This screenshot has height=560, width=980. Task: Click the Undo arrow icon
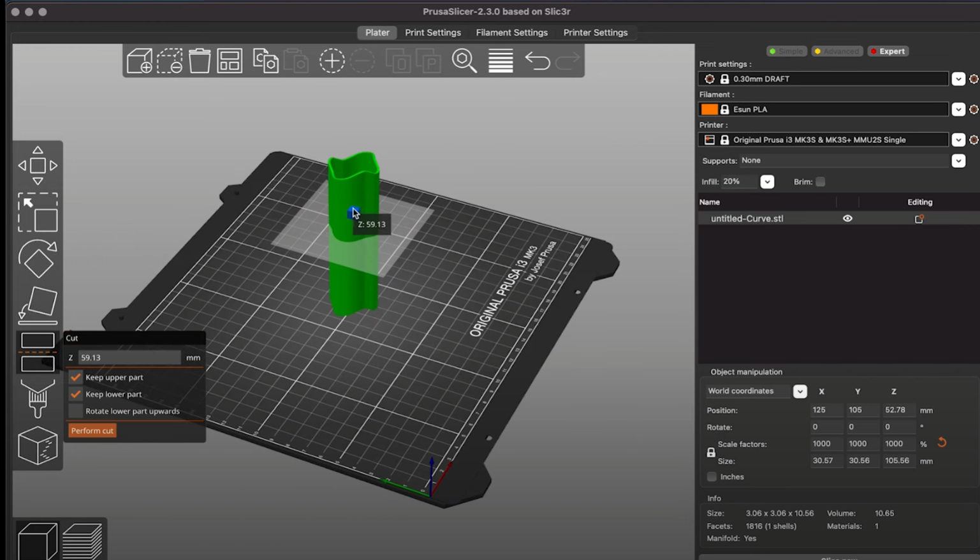(537, 61)
